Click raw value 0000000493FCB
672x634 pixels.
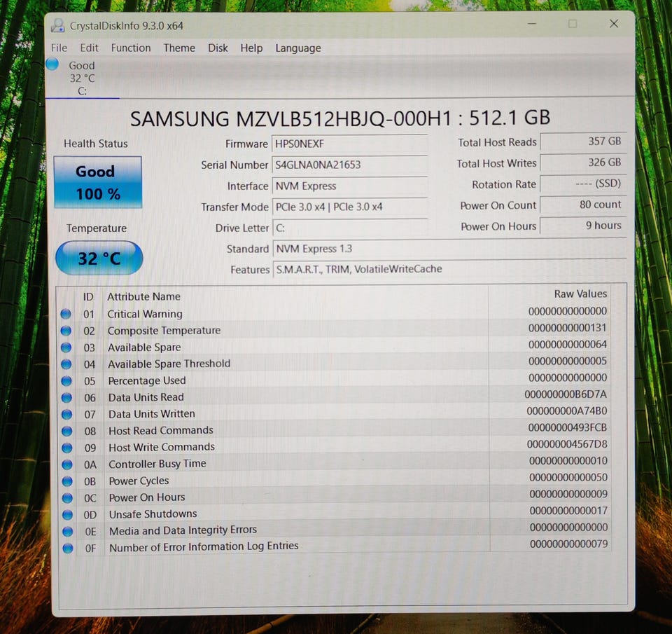click(568, 427)
